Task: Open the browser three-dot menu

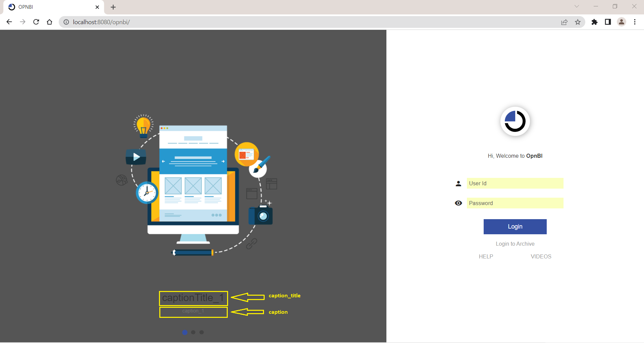Action: [635, 22]
